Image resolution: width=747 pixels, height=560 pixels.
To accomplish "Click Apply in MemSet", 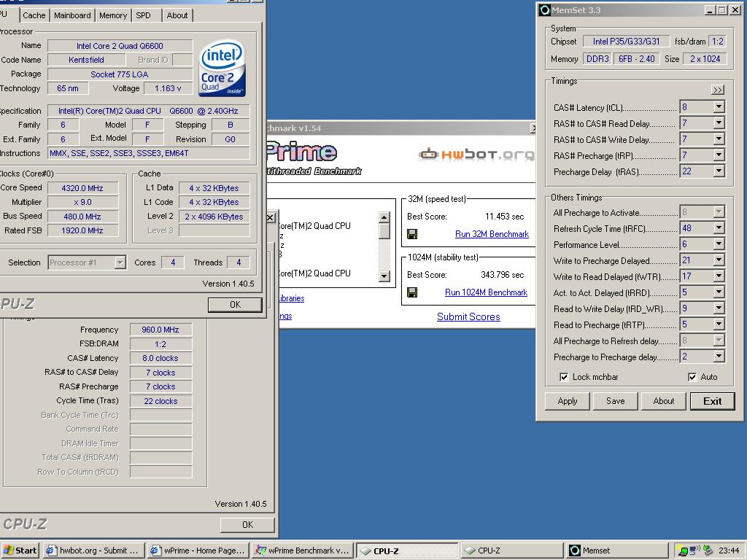I will tap(568, 401).
